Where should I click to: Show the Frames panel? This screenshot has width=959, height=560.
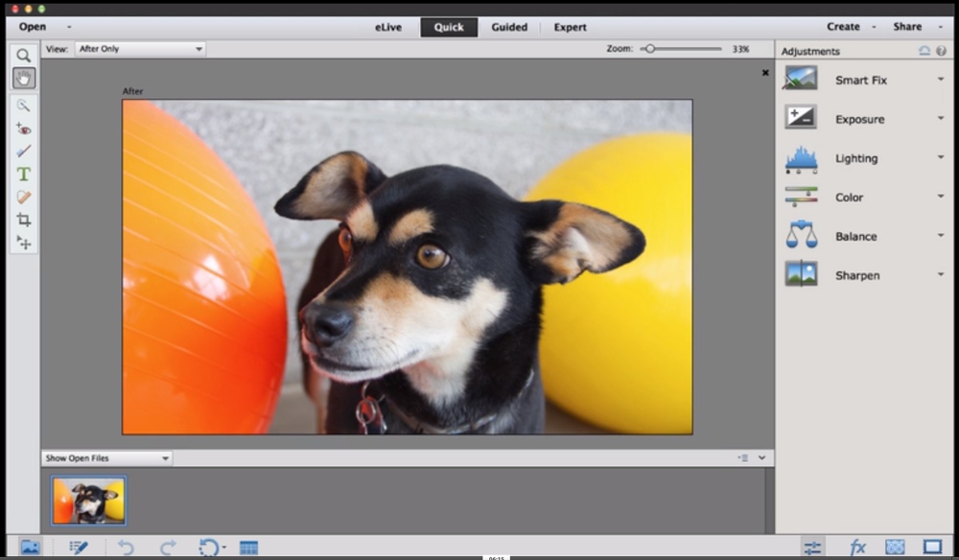(932, 548)
